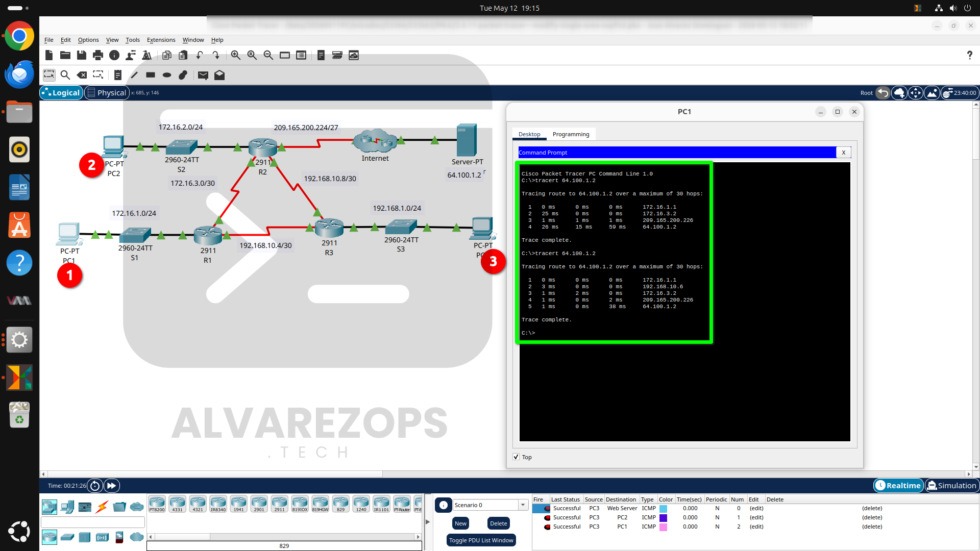Viewport: 980px width, 551px height.
Task: Select the End Devices category
Action: (x=67, y=507)
